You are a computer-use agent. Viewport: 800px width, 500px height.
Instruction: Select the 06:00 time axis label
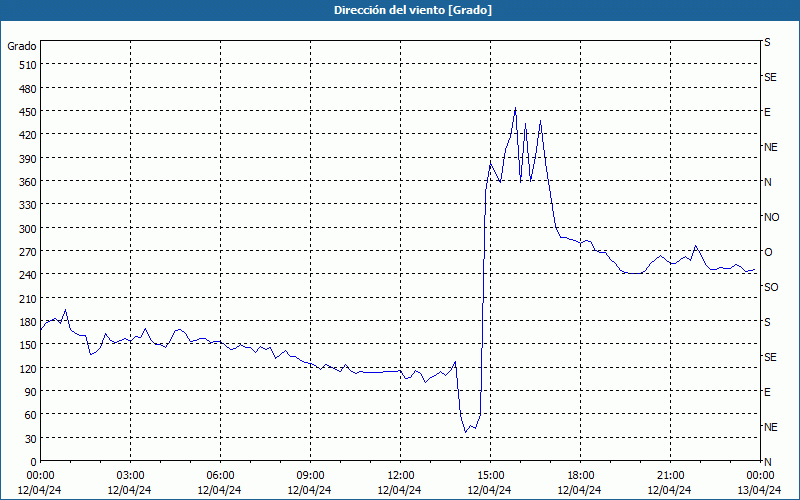click(220, 476)
